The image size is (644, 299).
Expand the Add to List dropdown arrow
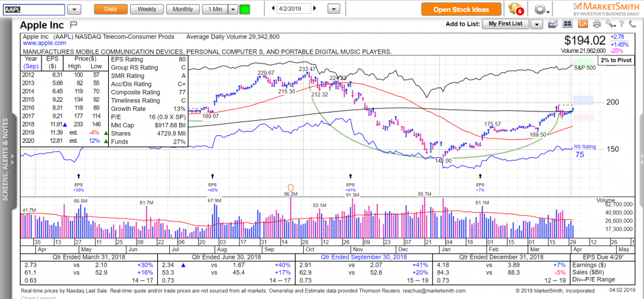[536, 24]
